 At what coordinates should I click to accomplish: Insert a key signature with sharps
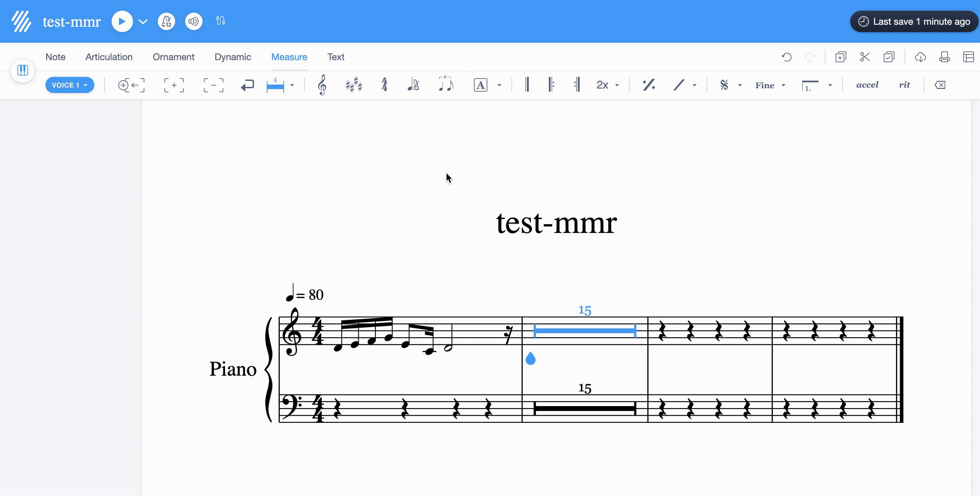353,85
